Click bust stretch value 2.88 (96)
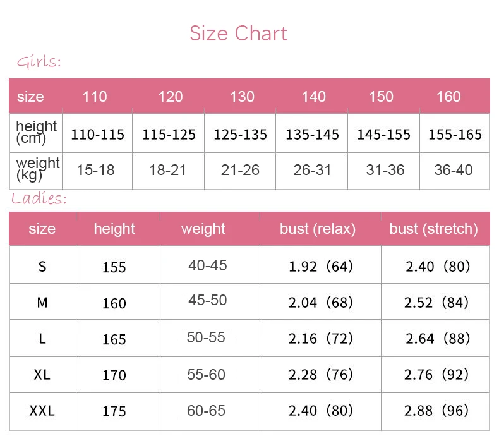This screenshot has height=448, width=499. click(437, 411)
